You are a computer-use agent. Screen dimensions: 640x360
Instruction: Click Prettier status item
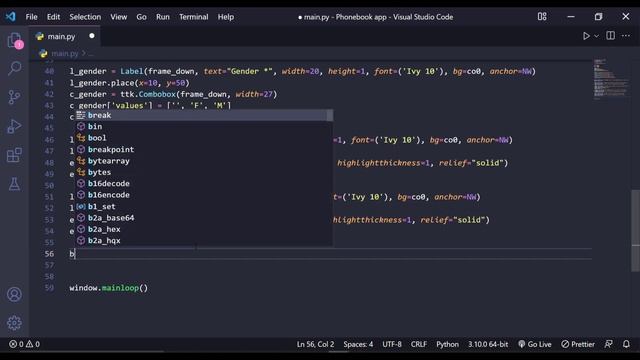click(x=578, y=344)
